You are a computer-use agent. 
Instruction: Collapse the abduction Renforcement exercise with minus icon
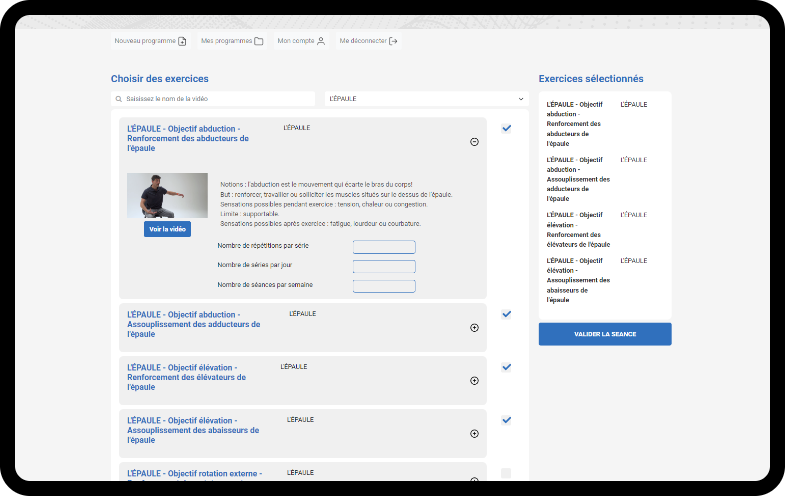(x=474, y=142)
